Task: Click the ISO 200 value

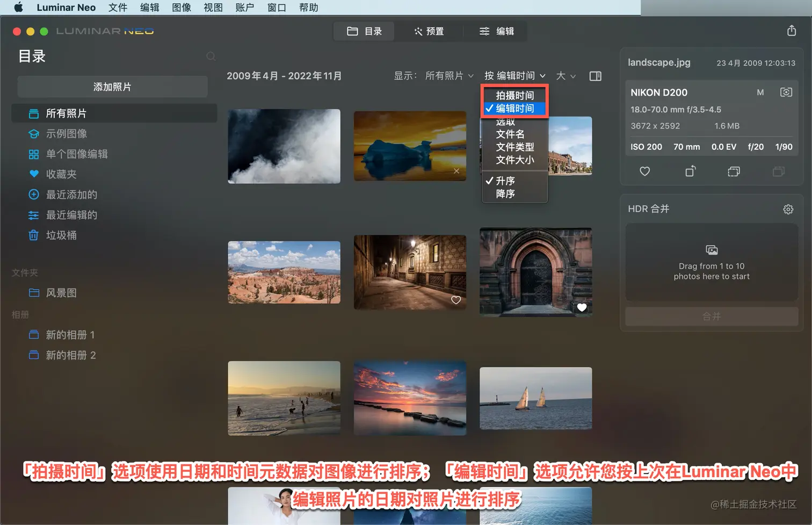Action: [x=646, y=147]
